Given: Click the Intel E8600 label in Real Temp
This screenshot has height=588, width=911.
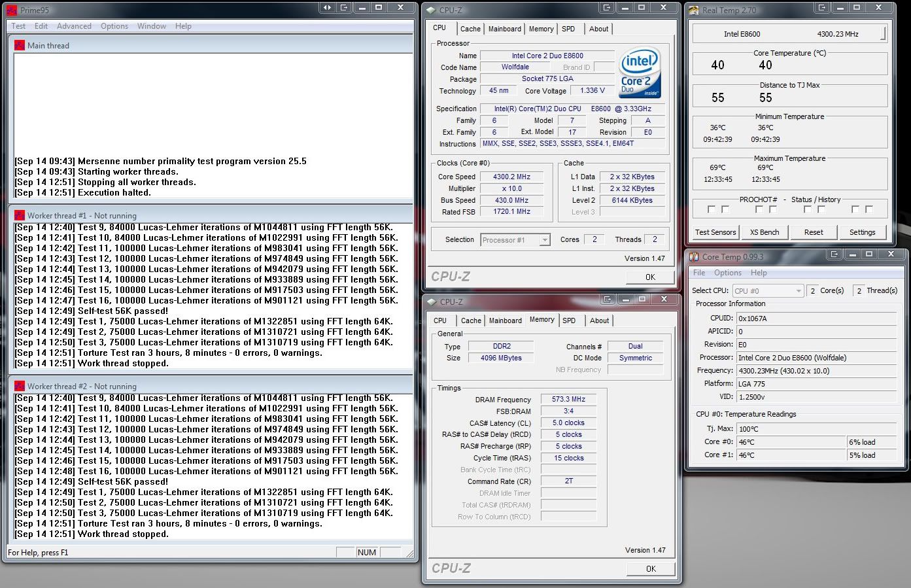Looking at the screenshot, I should tap(742, 34).
